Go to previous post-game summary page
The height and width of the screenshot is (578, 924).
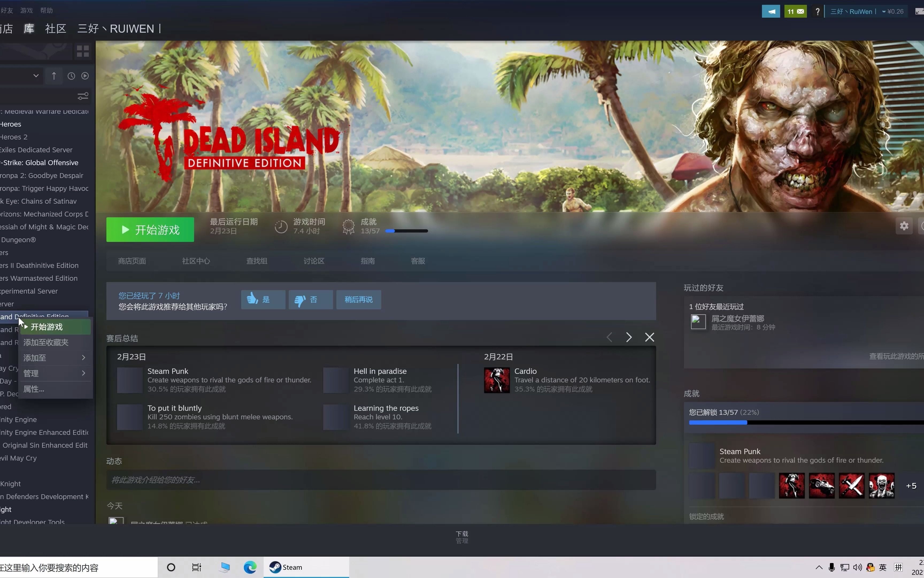click(x=609, y=337)
